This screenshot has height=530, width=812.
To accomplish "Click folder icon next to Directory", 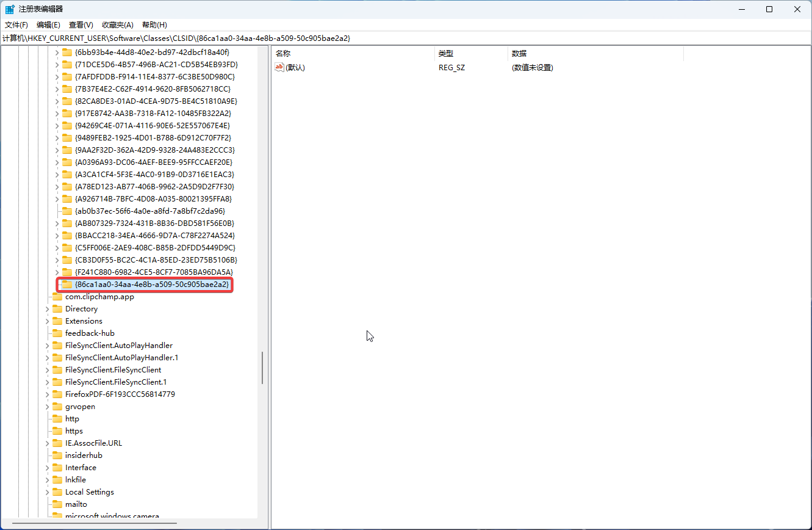I will pos(57,309).
